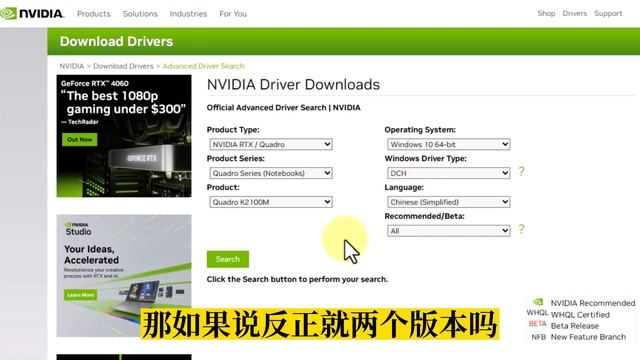Screen dimensions: 640x360
Task: Expand the Windows Driver Type dropdown
Action: pyautogui.click(x=449, y=173)
